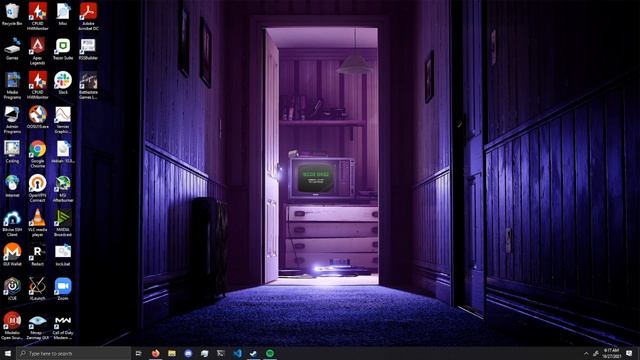Open Firefox from the taskbar

156,353
